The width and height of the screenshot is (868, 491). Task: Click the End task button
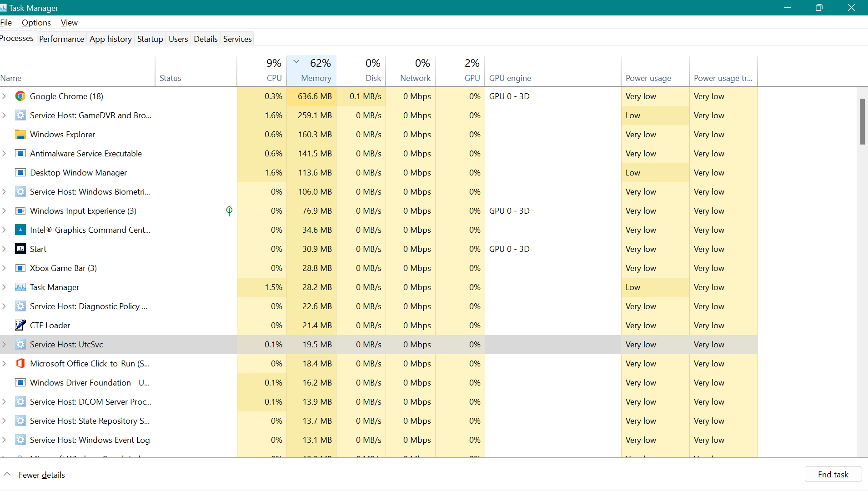click(833, 475)
